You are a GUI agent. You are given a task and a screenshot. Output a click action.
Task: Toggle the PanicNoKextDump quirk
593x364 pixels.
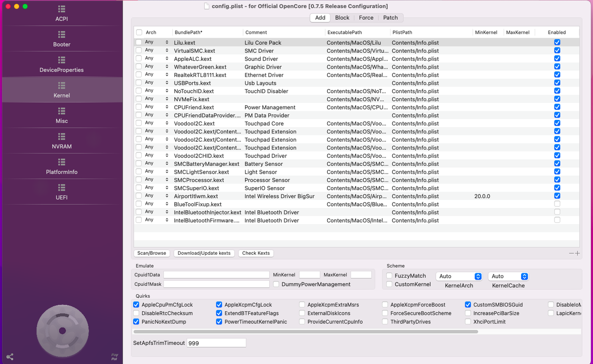coord(136,321)
